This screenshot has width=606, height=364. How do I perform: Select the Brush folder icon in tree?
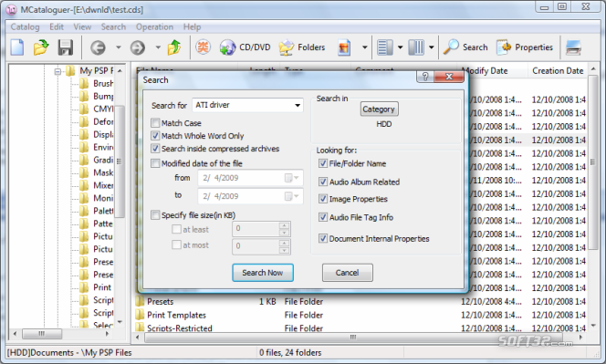(x=84, y=83)
